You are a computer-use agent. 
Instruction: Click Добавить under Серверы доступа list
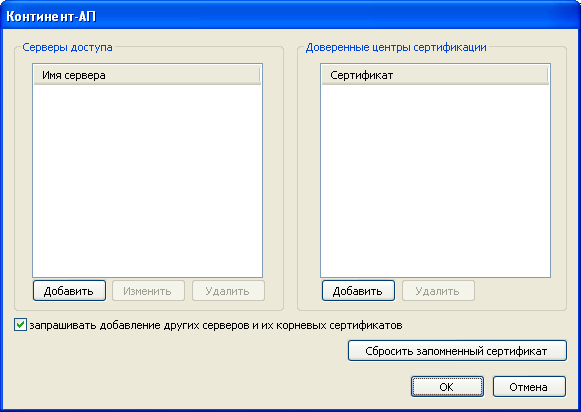pyautogui.click(x=69, y=291)
